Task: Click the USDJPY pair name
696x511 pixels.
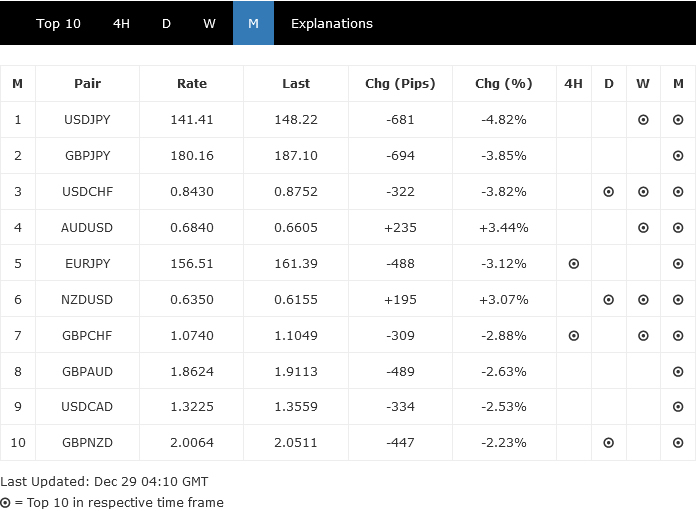Action: [x=87, y=120]
